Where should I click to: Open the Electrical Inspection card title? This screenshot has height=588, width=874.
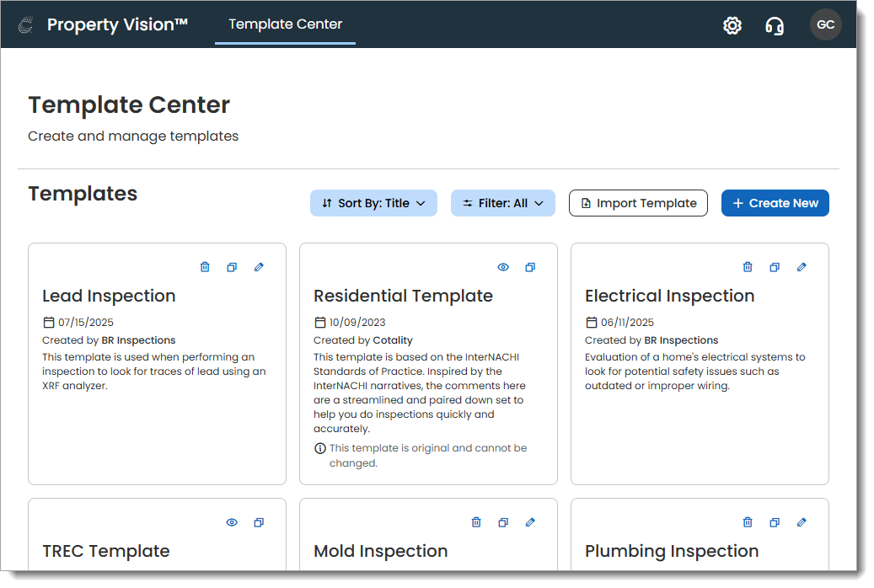[x=669, y=296]
